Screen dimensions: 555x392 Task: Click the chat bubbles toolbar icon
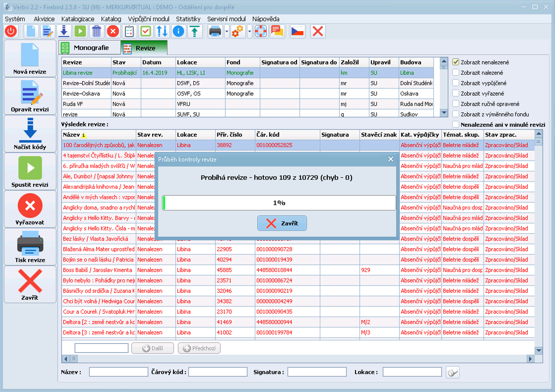click(277, 31)
